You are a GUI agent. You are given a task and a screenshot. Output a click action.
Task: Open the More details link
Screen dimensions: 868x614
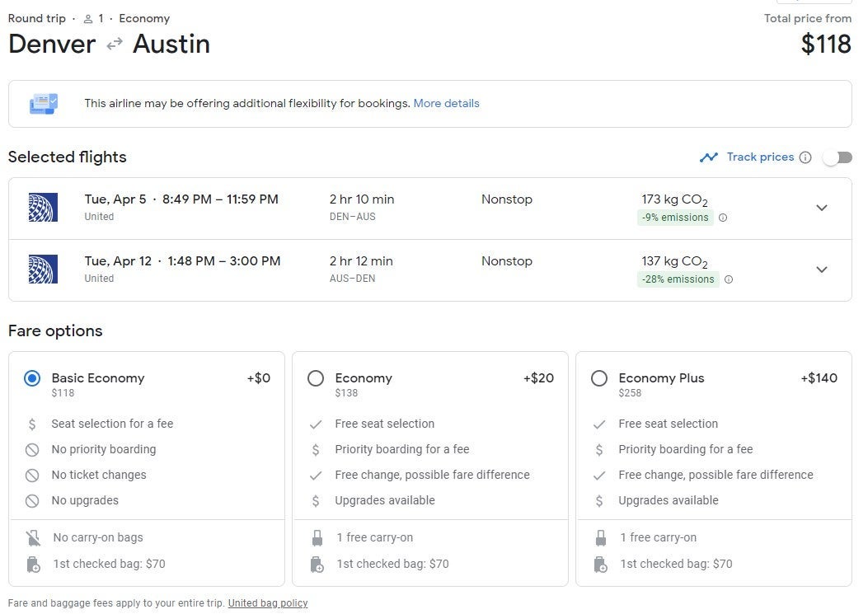coord(446,104)
